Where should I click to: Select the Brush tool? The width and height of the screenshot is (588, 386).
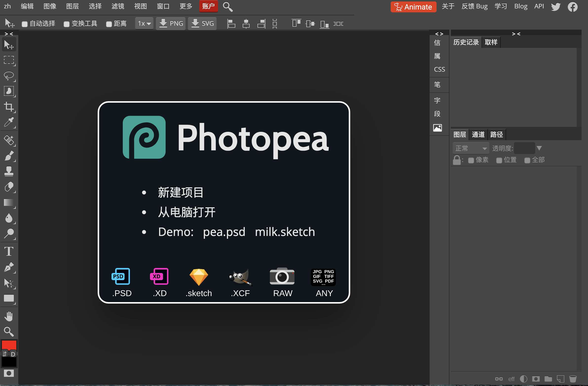[9, 156]
